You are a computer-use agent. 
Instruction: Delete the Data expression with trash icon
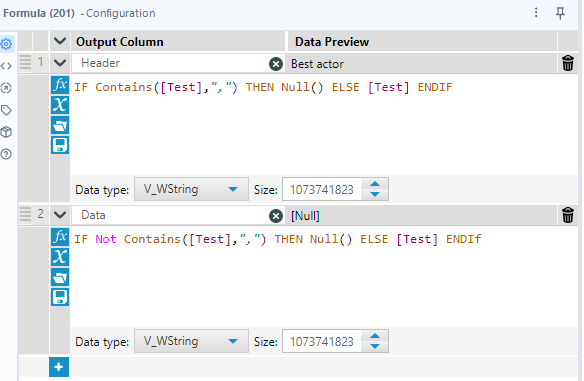[x=568, y=215]
